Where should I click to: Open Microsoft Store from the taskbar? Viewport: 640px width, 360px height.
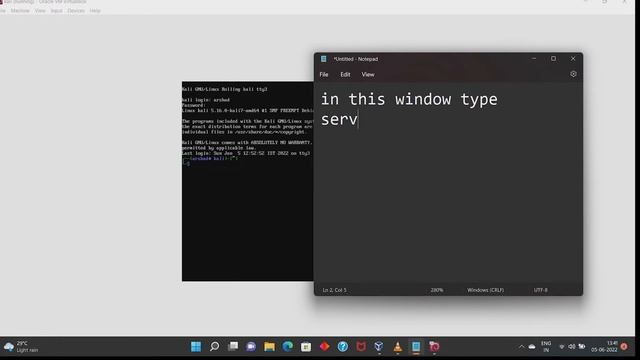point(306,347)
